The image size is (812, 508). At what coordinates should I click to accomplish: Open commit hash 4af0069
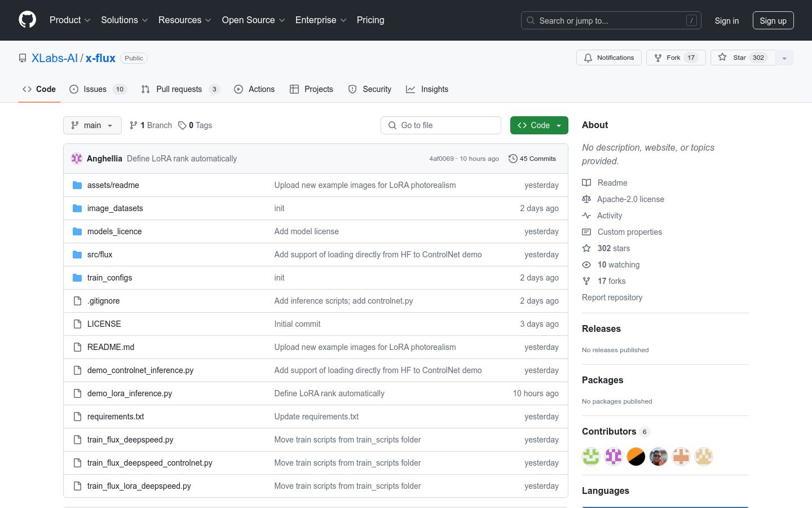pos(442,159)
